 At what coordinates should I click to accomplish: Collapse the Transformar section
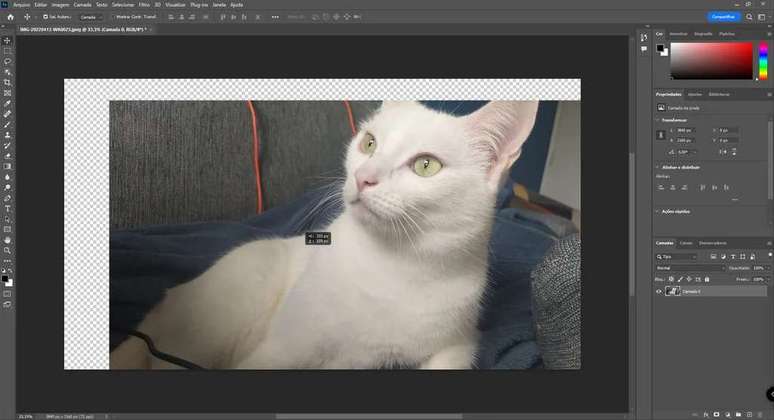[658, 120]
